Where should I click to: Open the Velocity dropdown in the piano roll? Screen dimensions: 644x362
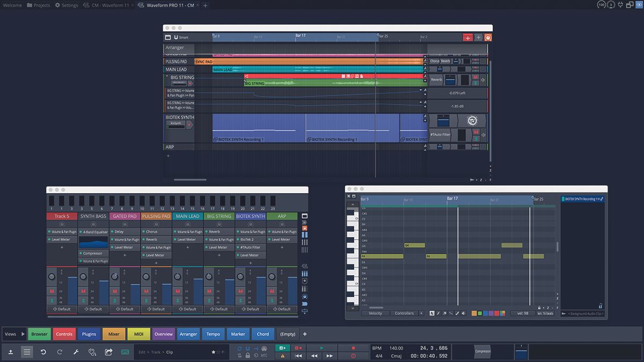(375, 313)
